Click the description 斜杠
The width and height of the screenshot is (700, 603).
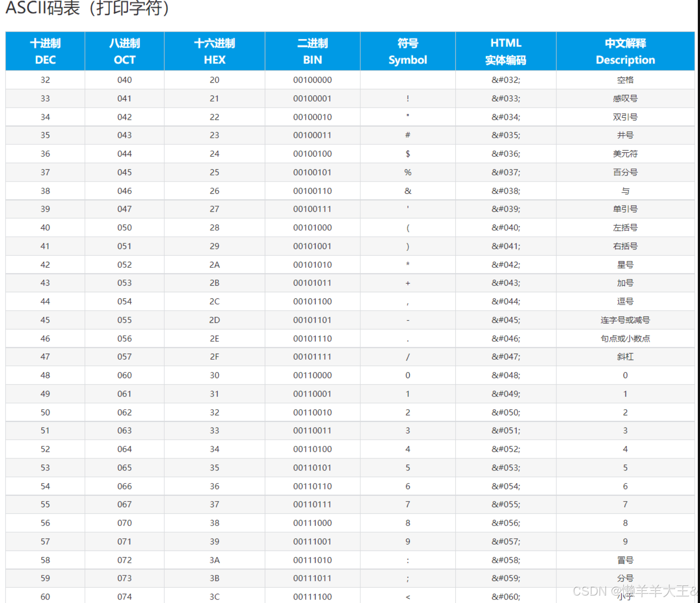[x=625, y=357]
